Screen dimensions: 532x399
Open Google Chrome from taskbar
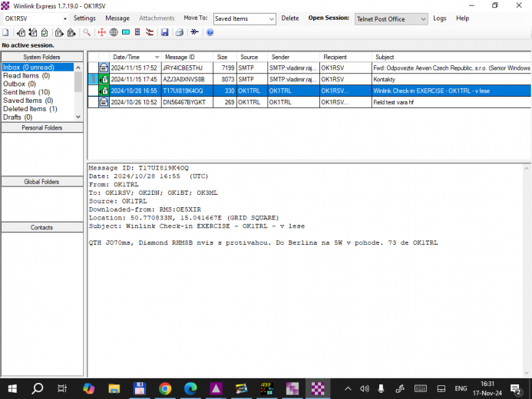click(165, 388)
